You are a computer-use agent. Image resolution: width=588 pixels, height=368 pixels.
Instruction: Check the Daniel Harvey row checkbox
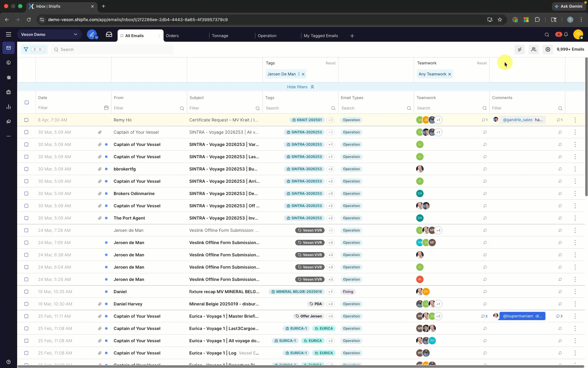pos(26,304)
